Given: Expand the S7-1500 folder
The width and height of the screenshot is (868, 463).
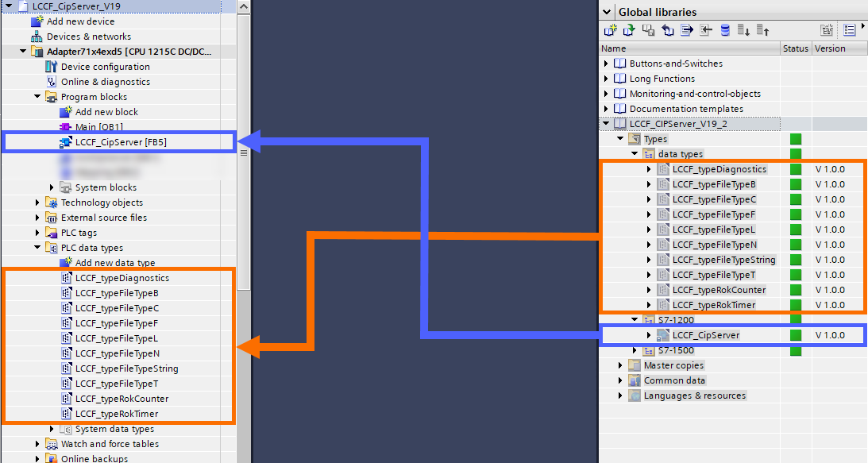Looking at the screenshot, I should click(x=635, y=350).
